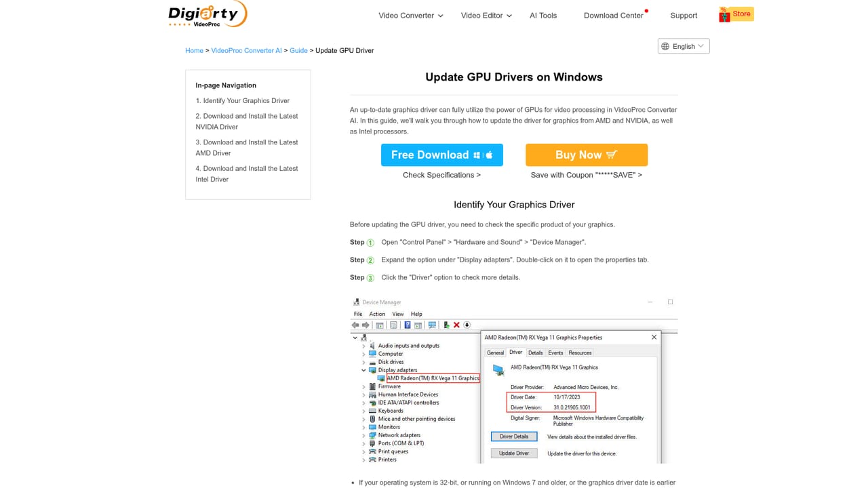The height and width of the screenshot is (488, 868).
Task: Open the English language selector
Action: point(684,46)
